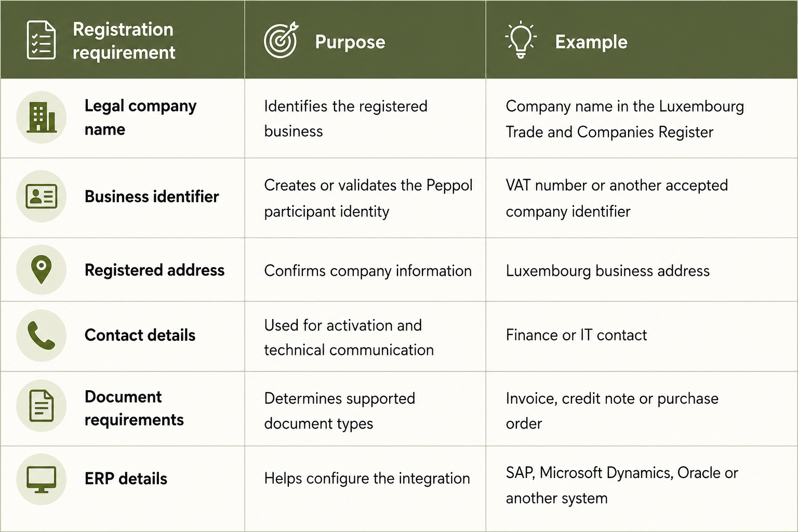This screenshot has height=532, width=798.
Task: Click the target icon beside Purpose
Action: 281,40
